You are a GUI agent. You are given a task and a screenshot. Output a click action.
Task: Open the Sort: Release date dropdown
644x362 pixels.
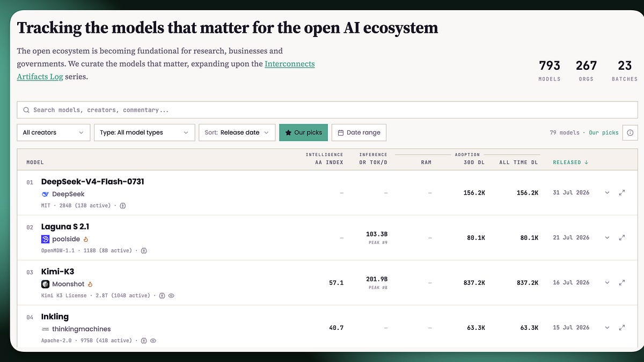click(237, 132)
